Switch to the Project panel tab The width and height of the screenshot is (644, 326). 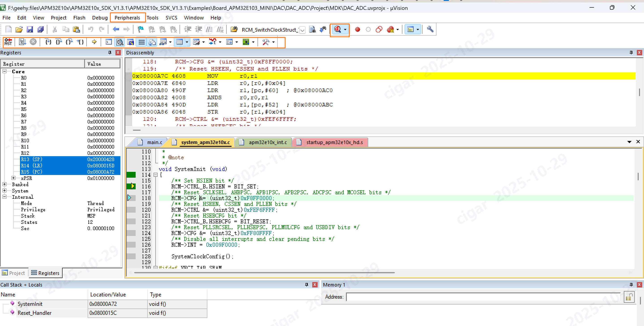[x=14, y=273]
